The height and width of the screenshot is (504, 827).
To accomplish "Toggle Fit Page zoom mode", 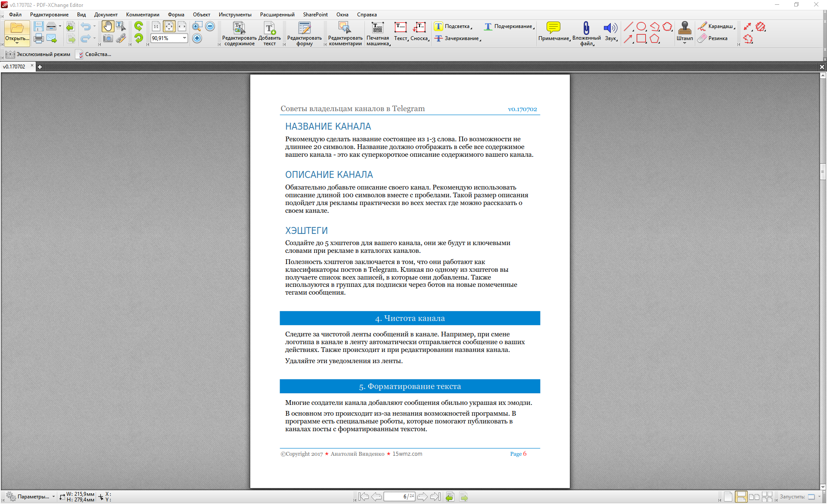I will coord(169,27).
